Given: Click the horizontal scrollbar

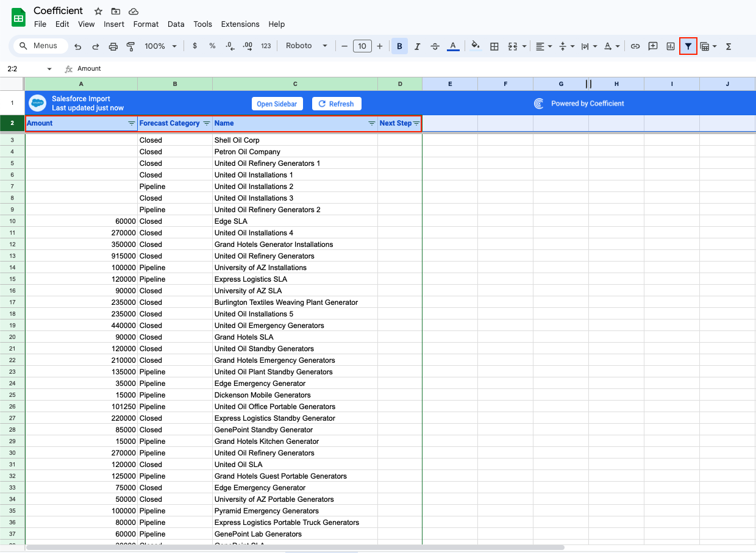Looking at the screenshot, I should point(295,548).
